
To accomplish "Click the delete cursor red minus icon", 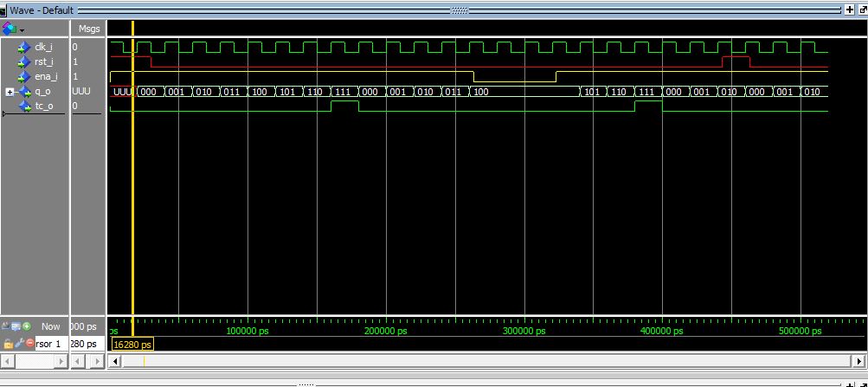I will (29, 344).
